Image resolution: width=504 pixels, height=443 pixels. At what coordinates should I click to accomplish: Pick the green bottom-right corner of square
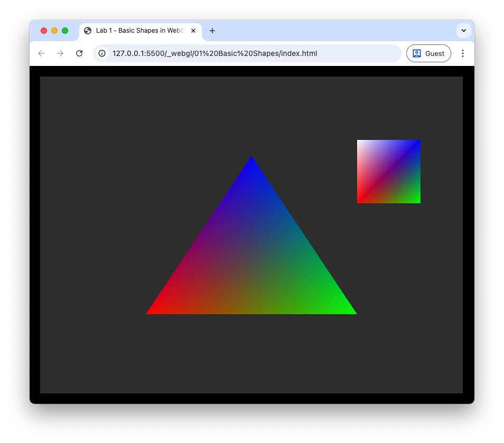(417, 200)
